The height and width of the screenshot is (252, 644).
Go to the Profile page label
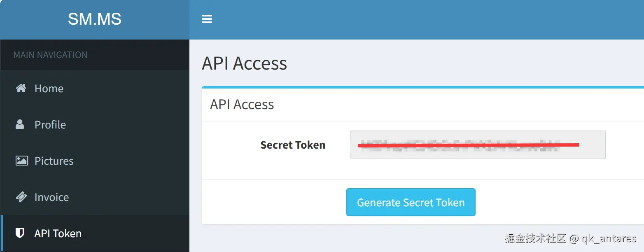(x=50, y=125)
